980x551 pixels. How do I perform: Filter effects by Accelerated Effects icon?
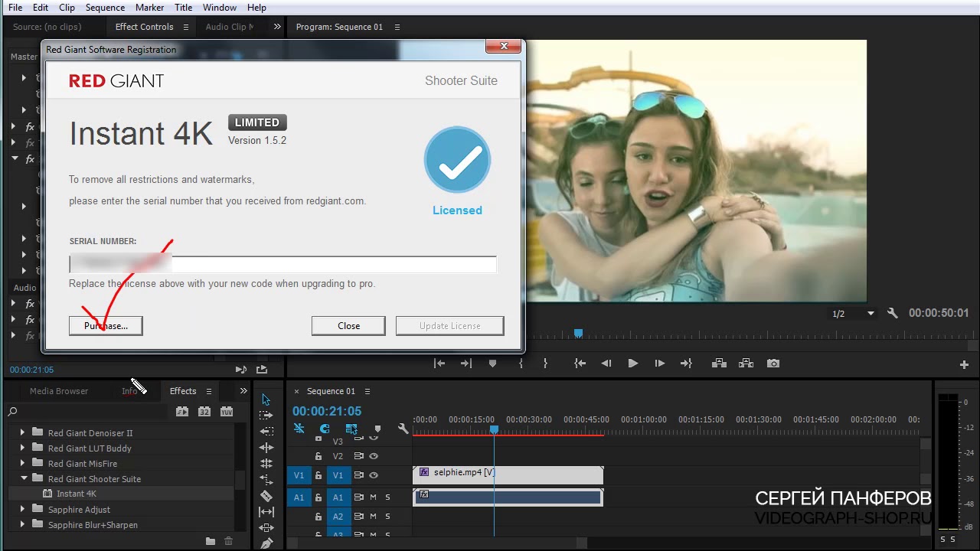(181, 412)
